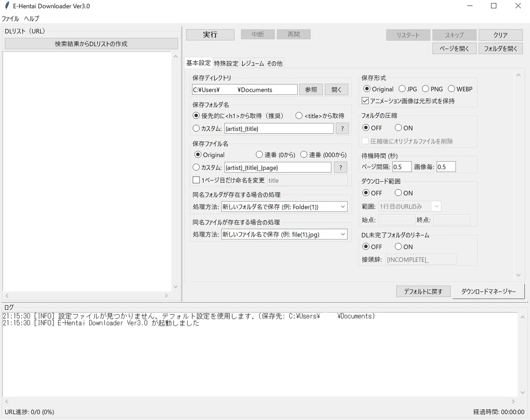Click the 開く button beside directory path
Image resolution: width=530 pixels, height=420 pixels.
click(x=337, y=90)
